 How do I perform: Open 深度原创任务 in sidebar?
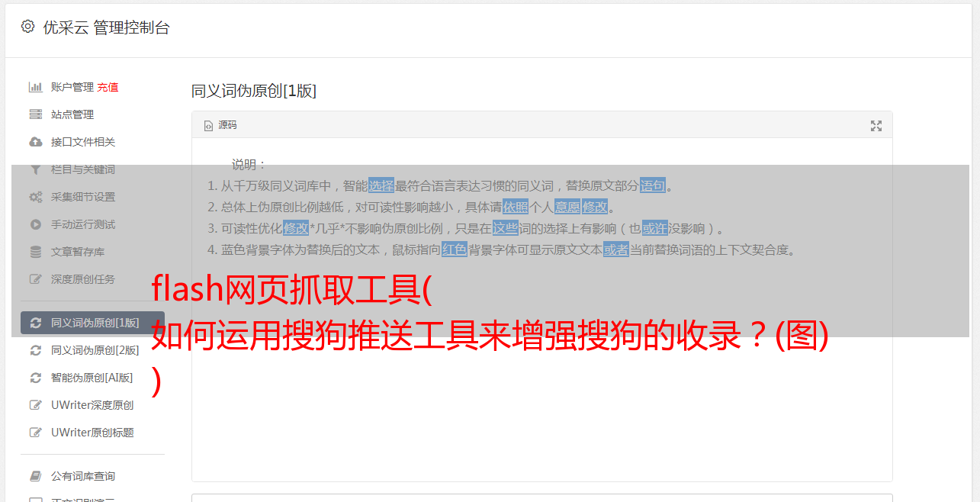pos(82,279)
